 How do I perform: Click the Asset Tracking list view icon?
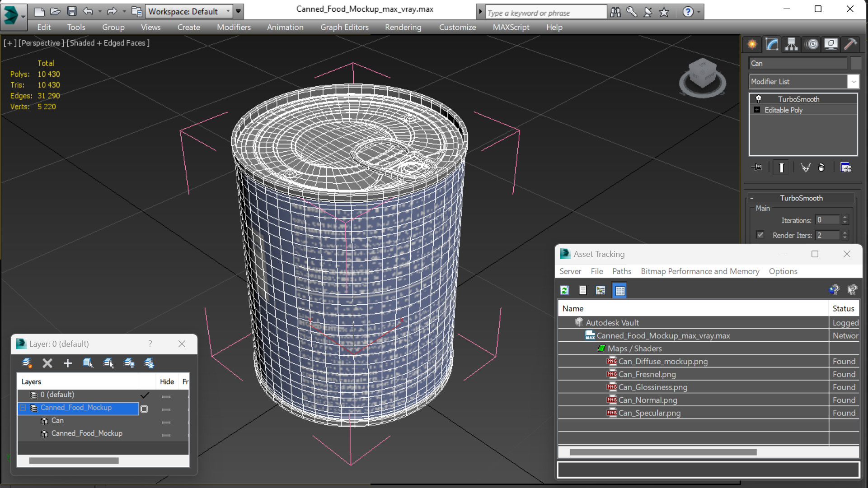[582, 290]
